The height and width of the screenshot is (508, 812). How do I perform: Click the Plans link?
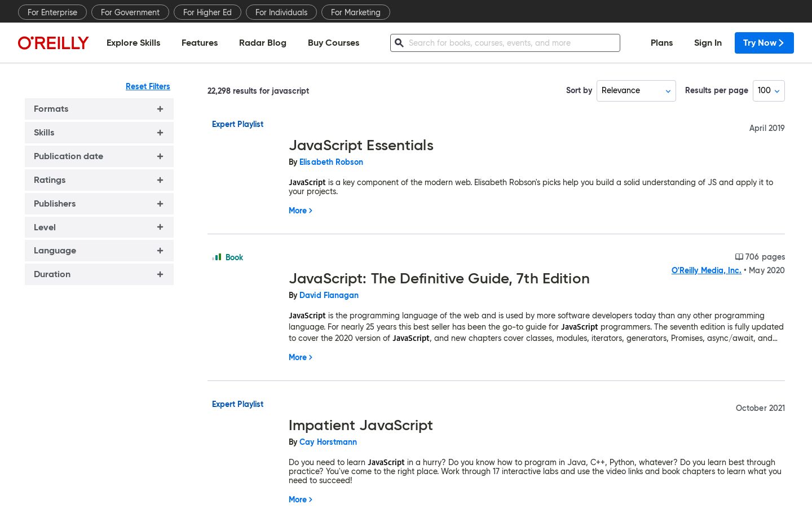tap(661, 43)
